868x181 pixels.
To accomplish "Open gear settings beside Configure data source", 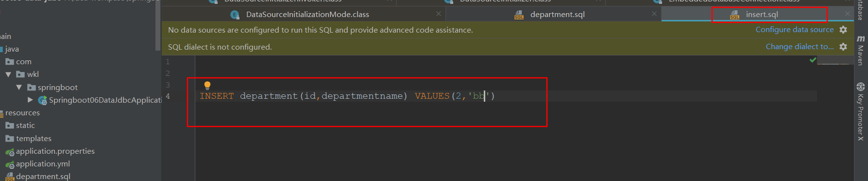I will click(843, 30).
